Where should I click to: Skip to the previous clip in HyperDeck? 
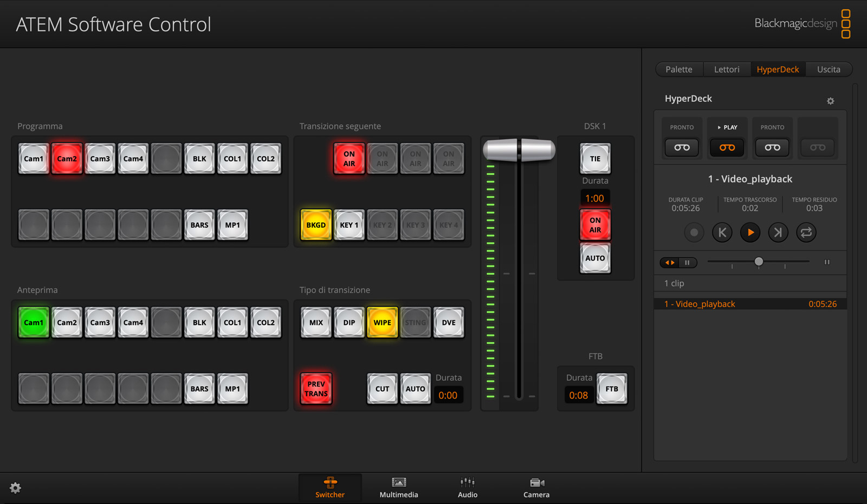pyautogui.click(x=722, y=232)
